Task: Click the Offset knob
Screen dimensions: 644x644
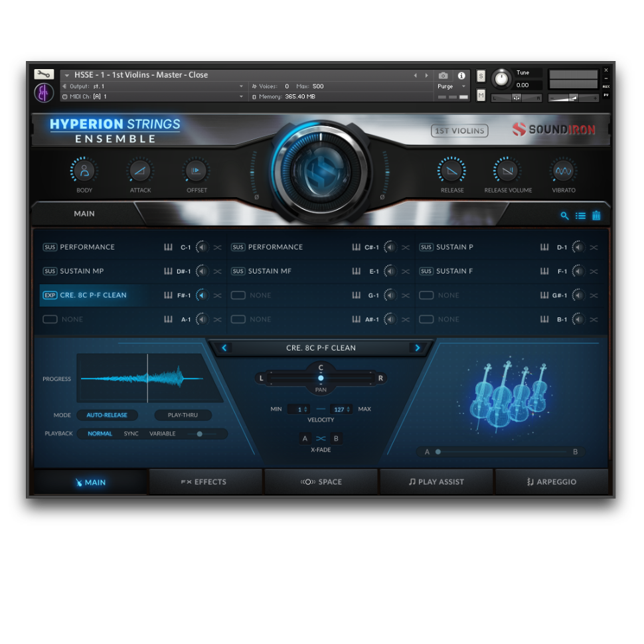Action: [x=197, y=171]
